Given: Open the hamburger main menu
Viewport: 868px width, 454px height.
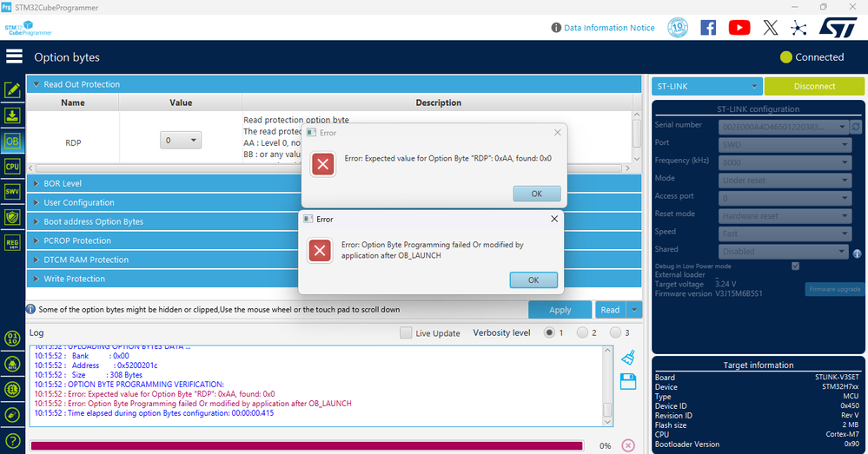Looking at the screenshot, I should click(14, 56).
